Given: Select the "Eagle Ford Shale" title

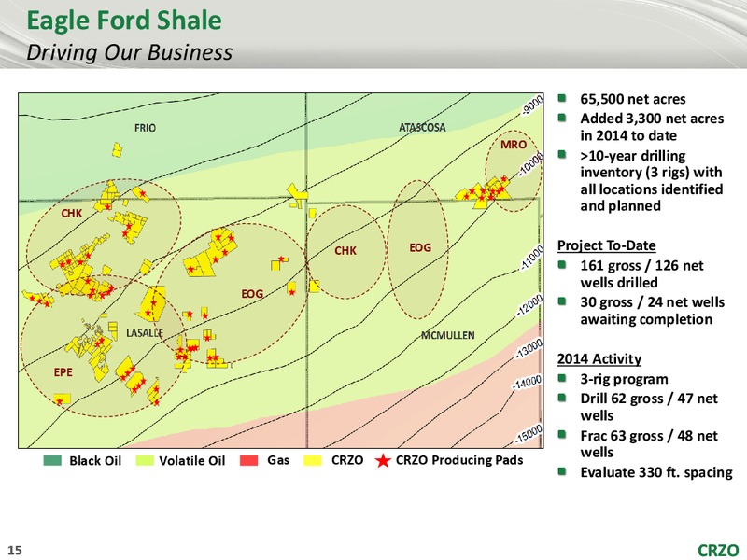Looking at the screenshot, I should [x=124, y=21].
